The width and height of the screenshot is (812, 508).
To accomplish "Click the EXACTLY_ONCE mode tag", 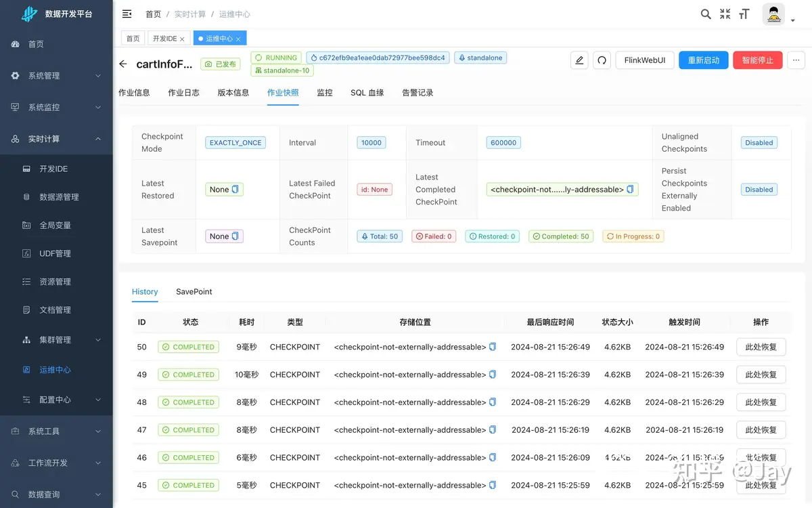I will (235, 143).
